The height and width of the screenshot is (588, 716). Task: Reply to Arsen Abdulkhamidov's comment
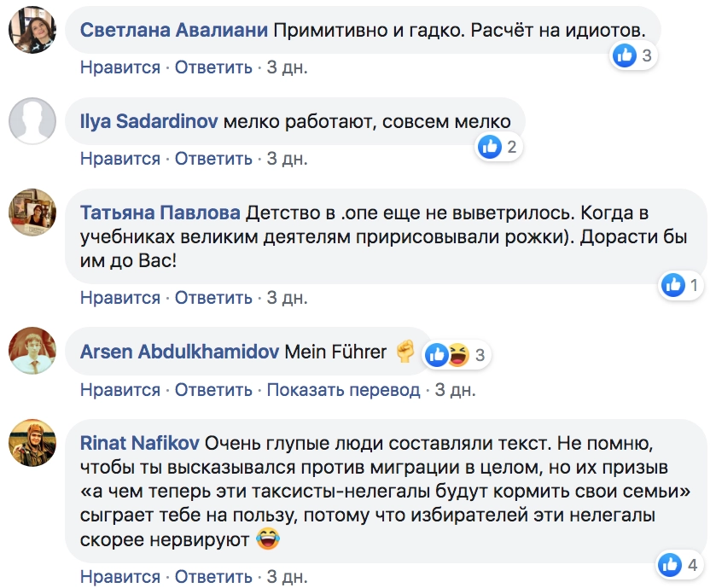(213, 390)
